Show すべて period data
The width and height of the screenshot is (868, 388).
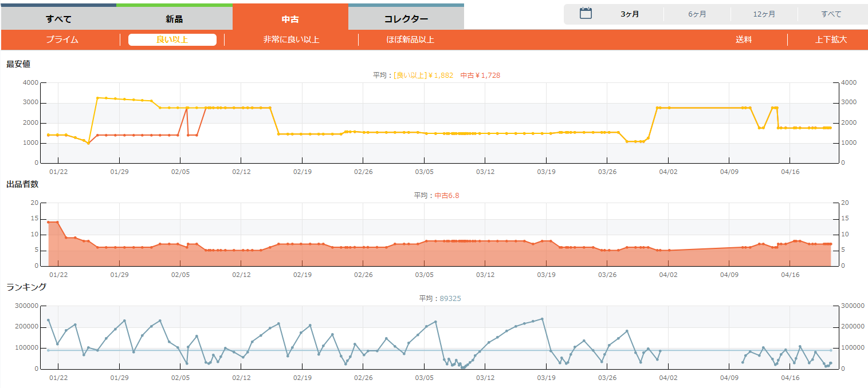[x=831, y=14]
